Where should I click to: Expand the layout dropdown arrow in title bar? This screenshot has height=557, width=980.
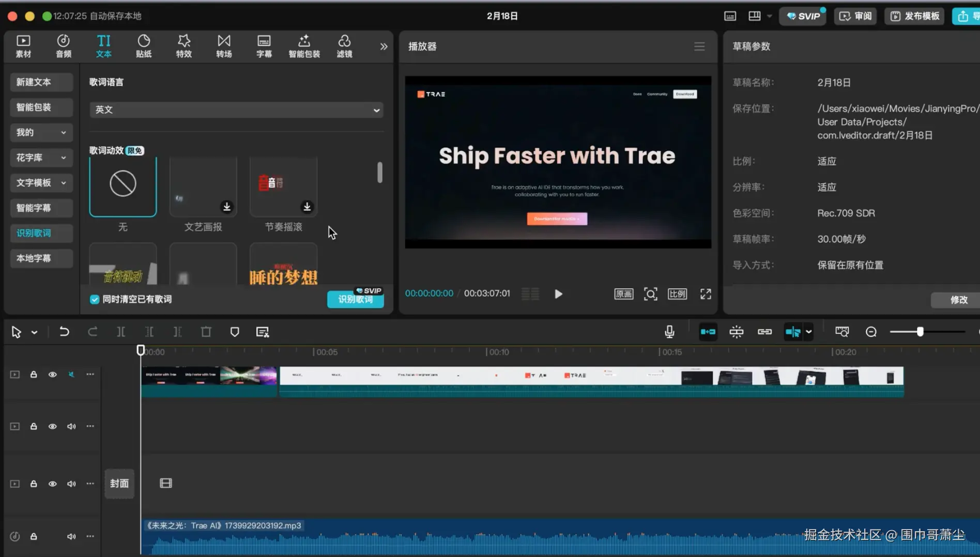click(770, 16)
